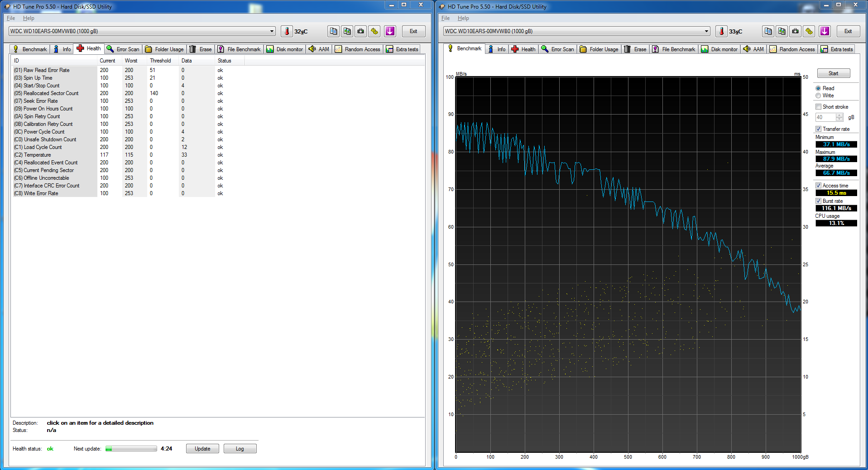Screen dimensions: 868x470
Task: Open File Benchmark tab in left window
Action: [x=239, y=49]
